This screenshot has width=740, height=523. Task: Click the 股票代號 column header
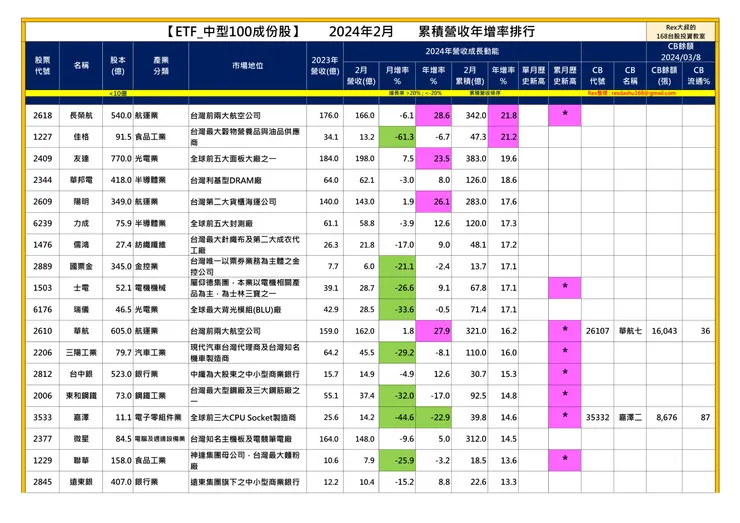[42, 66]
